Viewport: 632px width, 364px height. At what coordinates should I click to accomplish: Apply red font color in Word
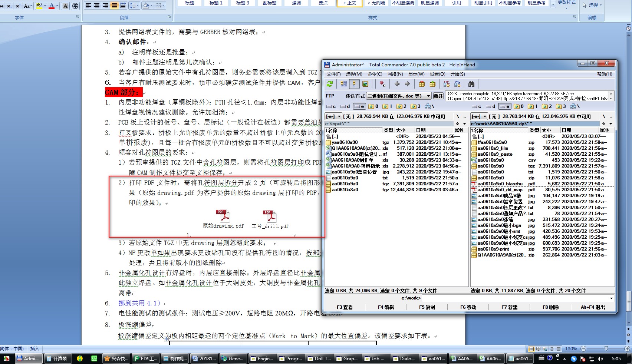pos(52,6)
